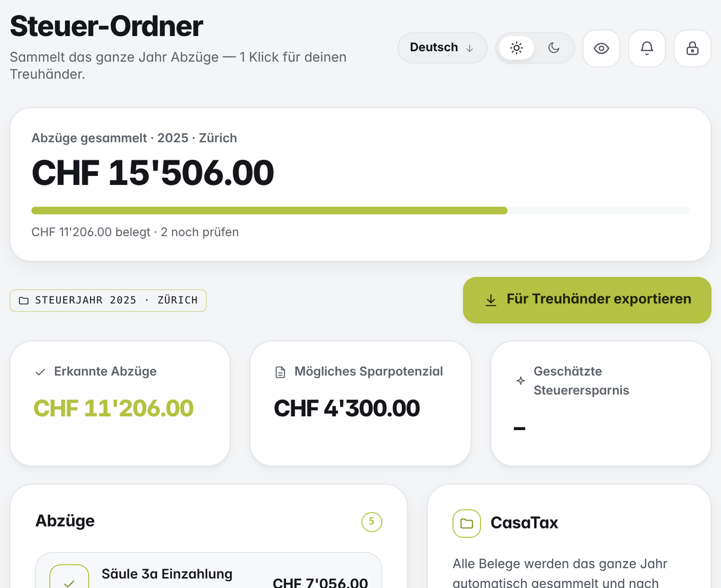Click the document icon beside Mögliches Sparpotenzial
721x588 pixels.
(x=280, y=372)
